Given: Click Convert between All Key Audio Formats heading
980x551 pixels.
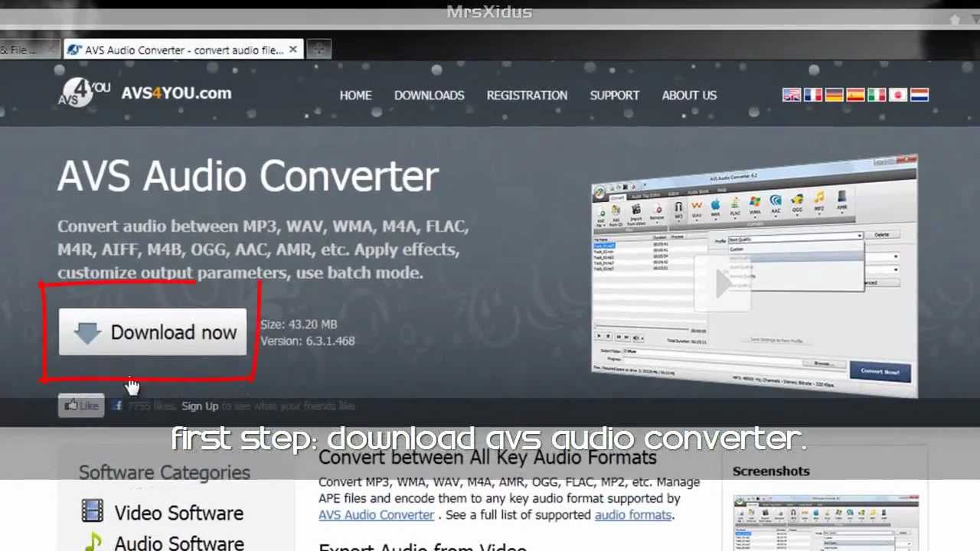Looking at the screenshot, I should tap(488, 458).
